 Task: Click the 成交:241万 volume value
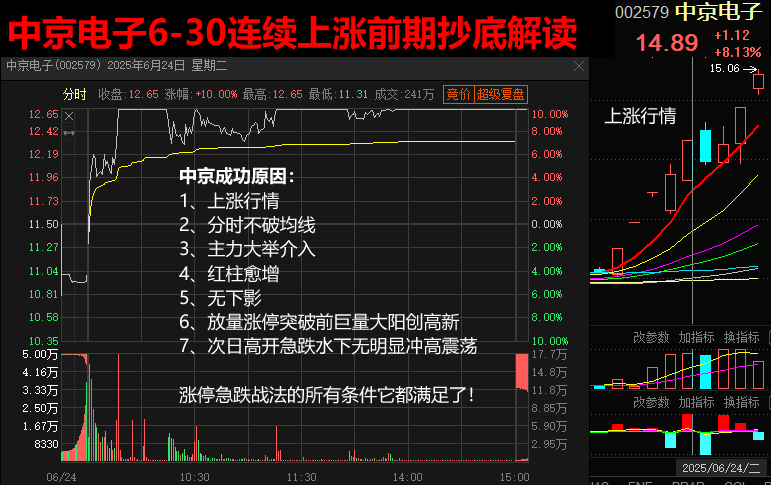(x=404, y=94)
